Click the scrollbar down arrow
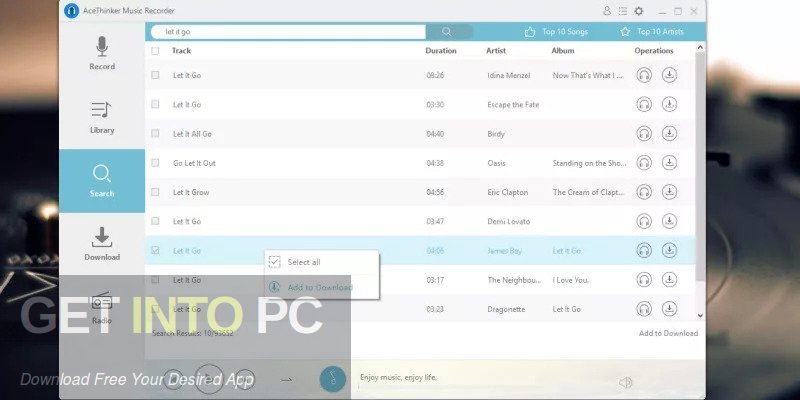This screenshot has width=800, height=400. 701,316
